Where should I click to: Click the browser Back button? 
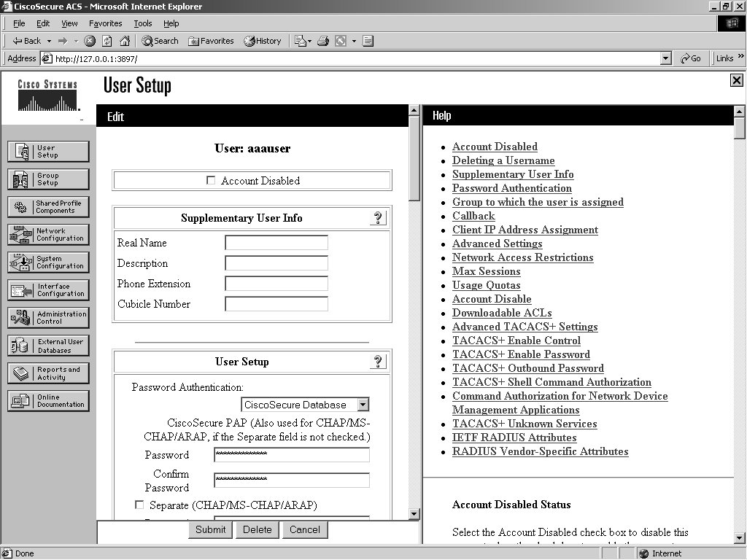(x=27, y=41)
